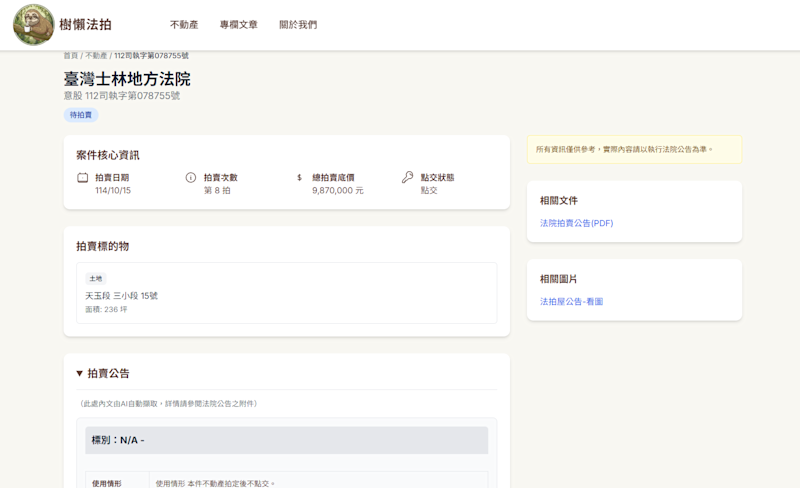Select the 9,870,000 元 price value
The width and height of the screenshot is (800, 488).
(x=338, y=190)
